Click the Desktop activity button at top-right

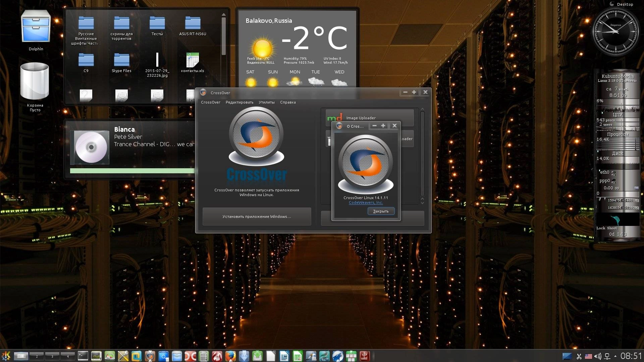[x=621, y=4]
